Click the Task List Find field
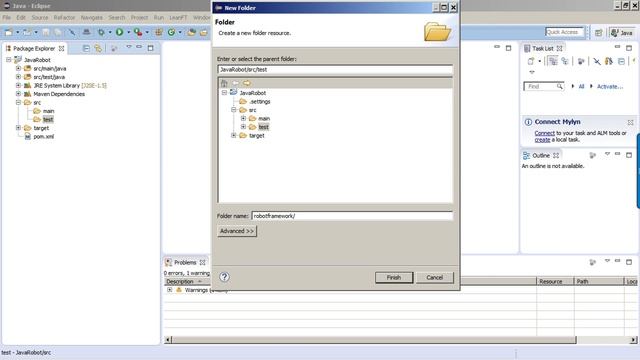 (544, 87)
